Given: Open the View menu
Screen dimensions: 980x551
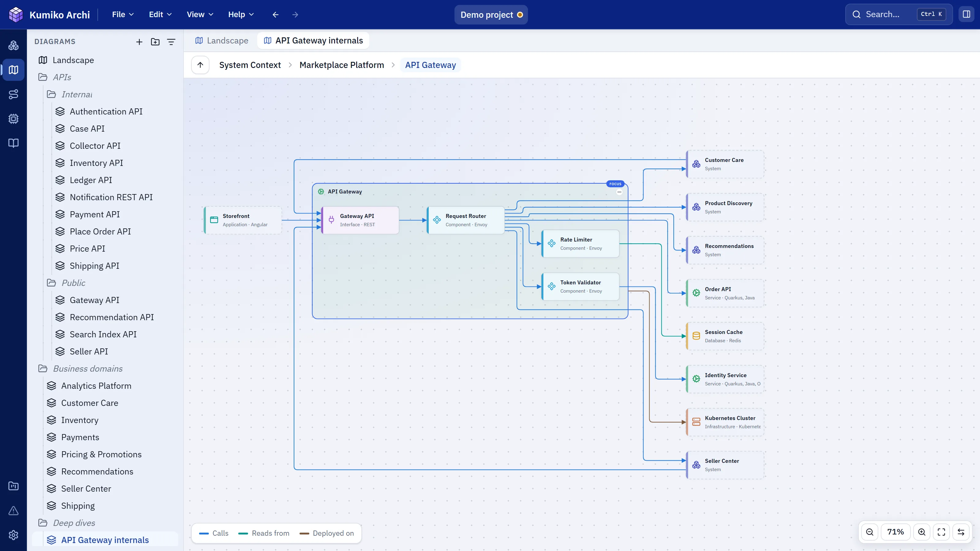Looking at the screenshot, I should (200, 14).
